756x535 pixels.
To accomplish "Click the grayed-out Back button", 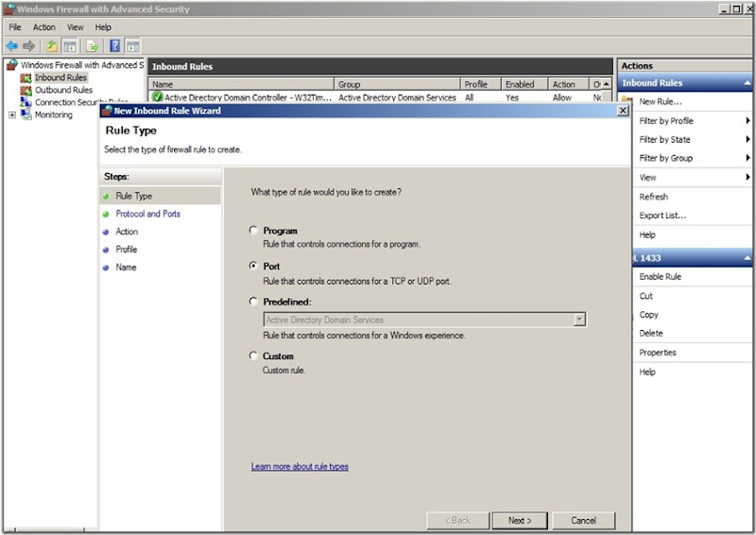I will tap(457, 521).
